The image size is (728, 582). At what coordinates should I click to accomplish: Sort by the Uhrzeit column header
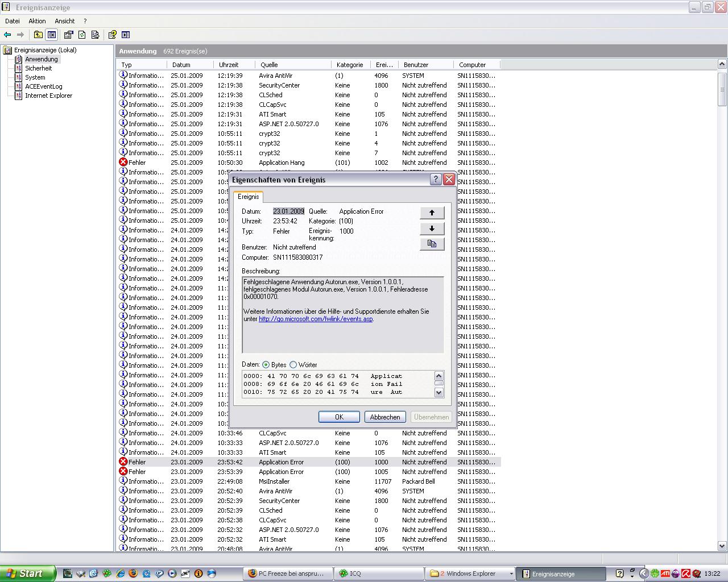234,65
